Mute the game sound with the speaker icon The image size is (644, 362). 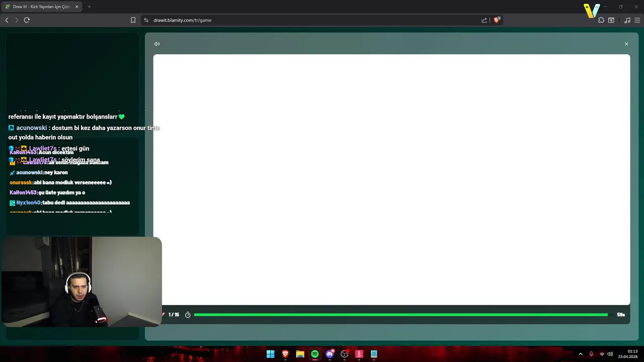coord(157,44)
